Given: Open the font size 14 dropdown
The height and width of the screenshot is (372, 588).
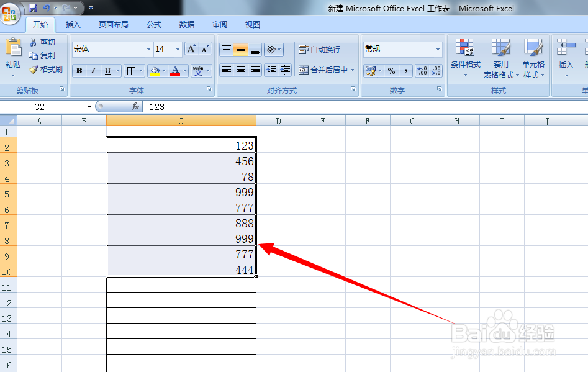Looking at the screenshot, I should click(x=178, y=49).
